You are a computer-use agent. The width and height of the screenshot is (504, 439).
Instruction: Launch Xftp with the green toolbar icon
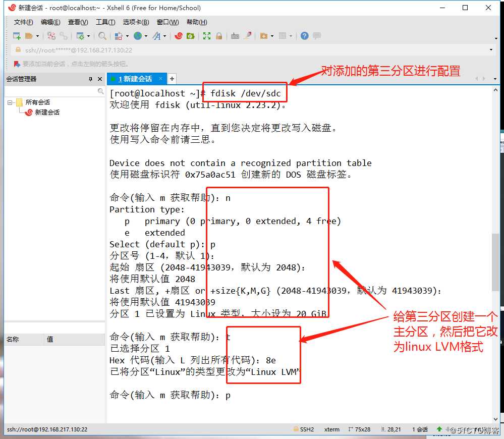coord(192,36)
